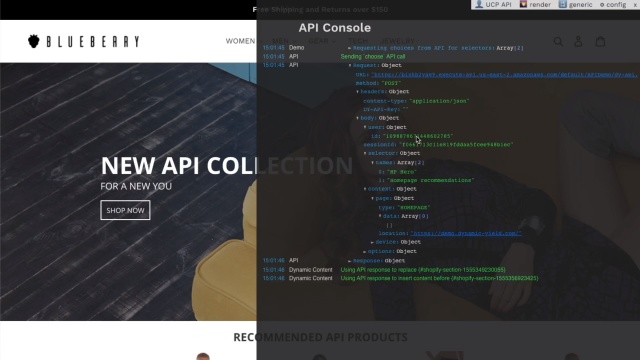Open the shopping cart icon
This screenshot has height=360, width=640.
click(x=600, y=41)
